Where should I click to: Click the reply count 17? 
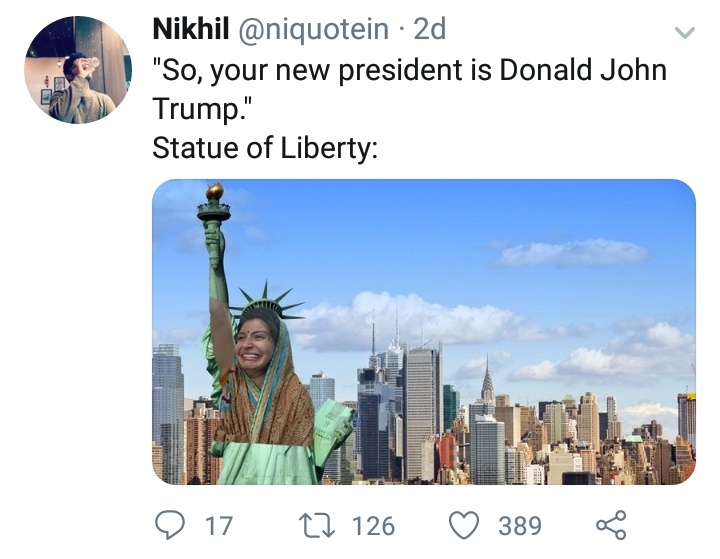click(x=219, y=526)
